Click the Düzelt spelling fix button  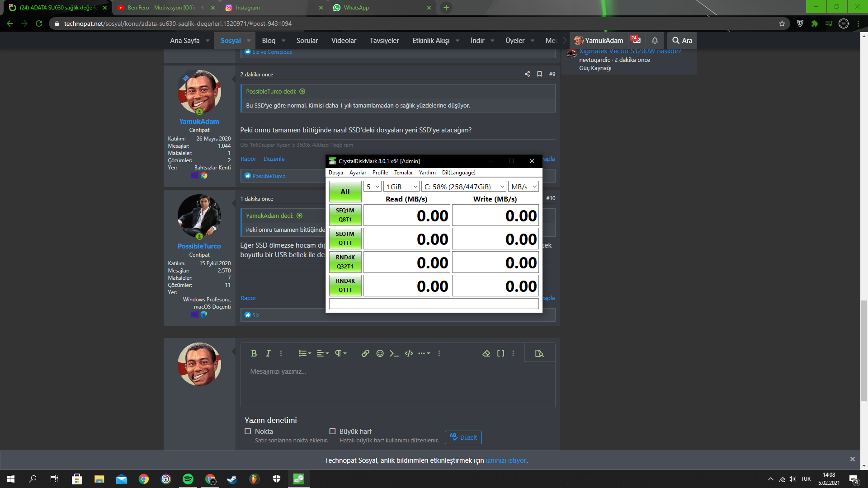tap(463, 437)
